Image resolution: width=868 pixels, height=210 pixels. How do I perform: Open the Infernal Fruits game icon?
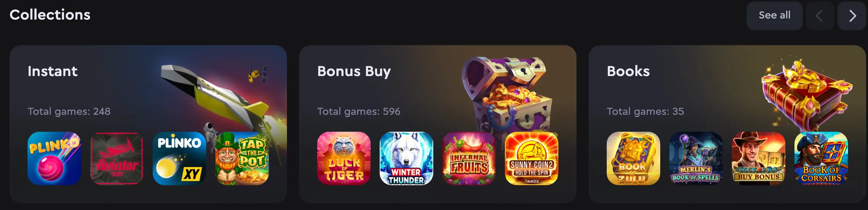click(469, 158)
